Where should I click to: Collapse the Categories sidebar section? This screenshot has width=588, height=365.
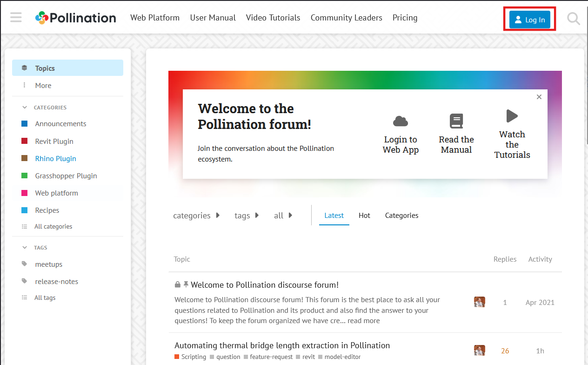point(25,108)
